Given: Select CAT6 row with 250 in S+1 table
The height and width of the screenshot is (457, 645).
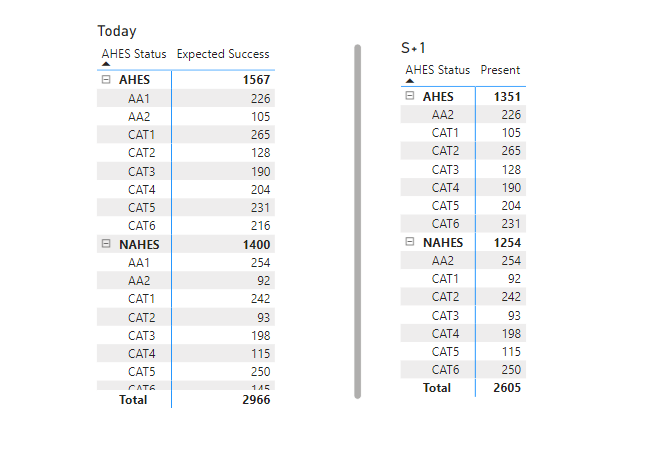Looking at the screenshot, I should coord(463,369).
